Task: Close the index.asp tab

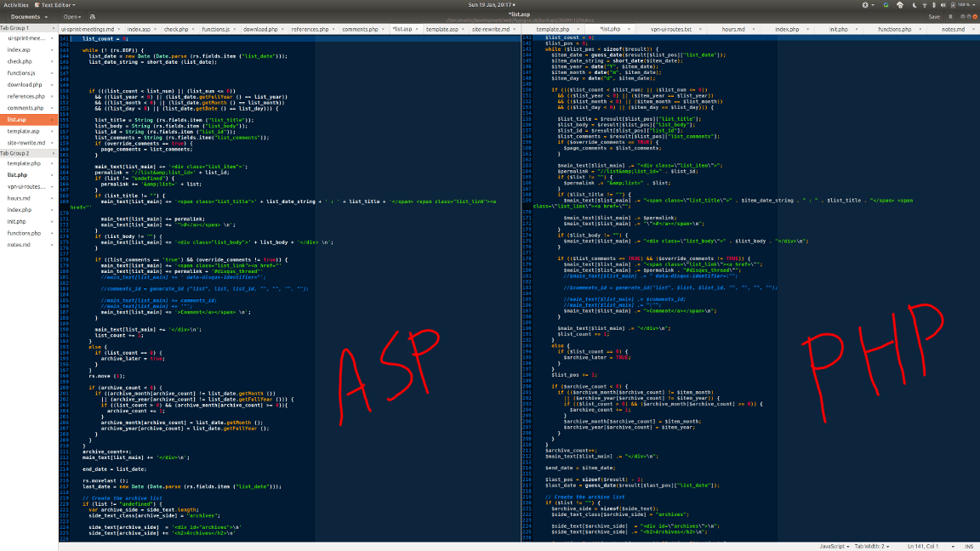Action: coord(157,30)
